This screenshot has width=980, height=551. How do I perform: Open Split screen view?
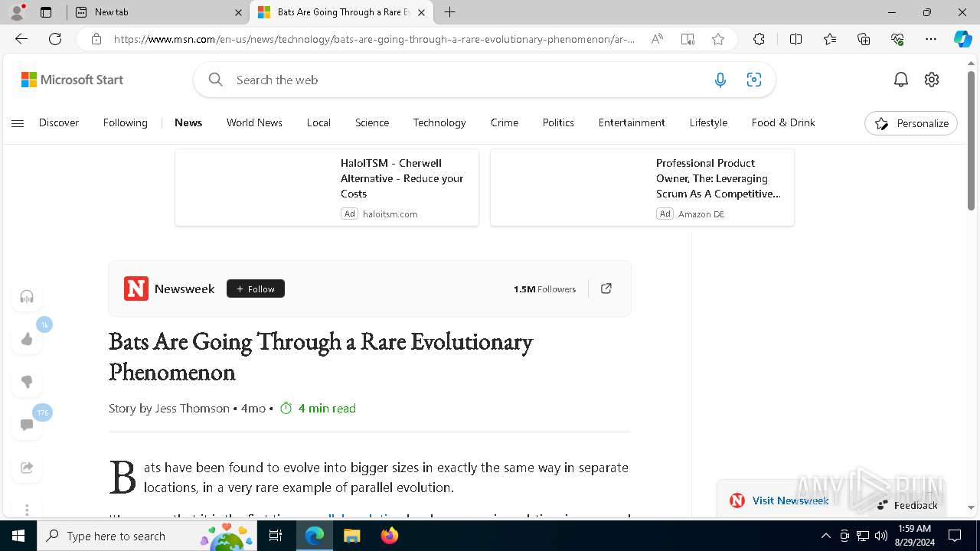click(x=795, y=39)
